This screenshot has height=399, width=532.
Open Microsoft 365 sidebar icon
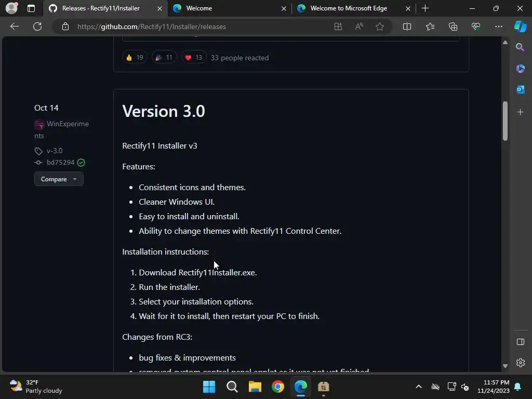click(520, 69)
